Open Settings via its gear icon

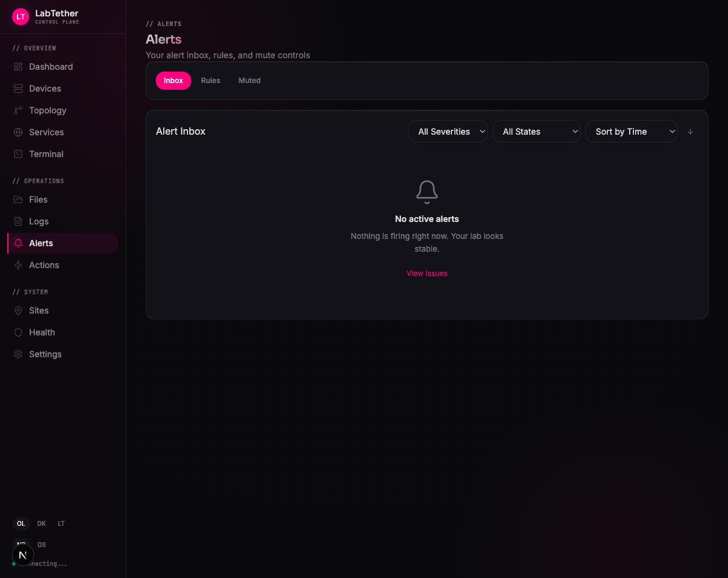pyautogui.click(x=18, y=354)
